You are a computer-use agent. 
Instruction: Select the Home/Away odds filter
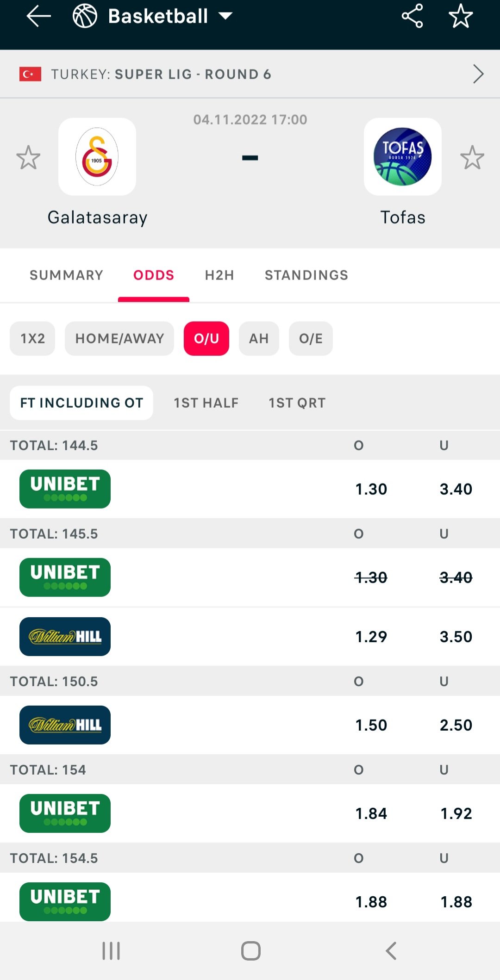(x=119, y=339)
